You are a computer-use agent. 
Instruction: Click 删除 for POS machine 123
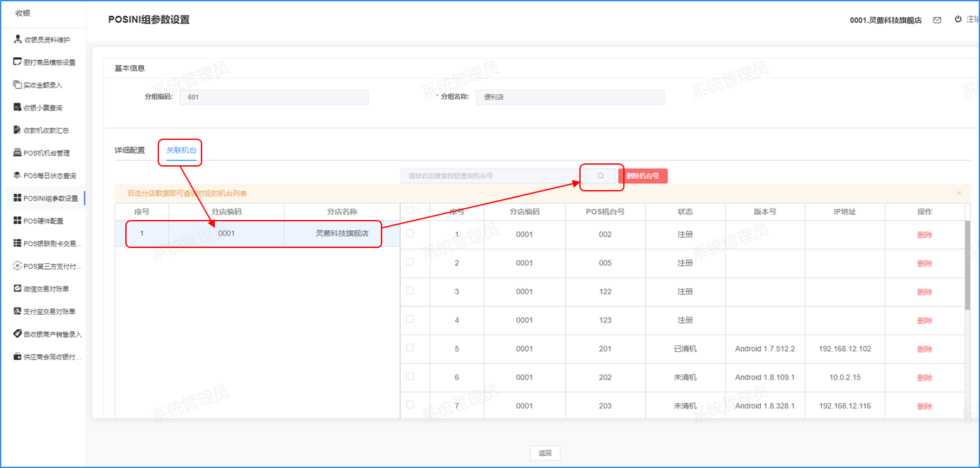pyautogui.click(x=925, y=320)
